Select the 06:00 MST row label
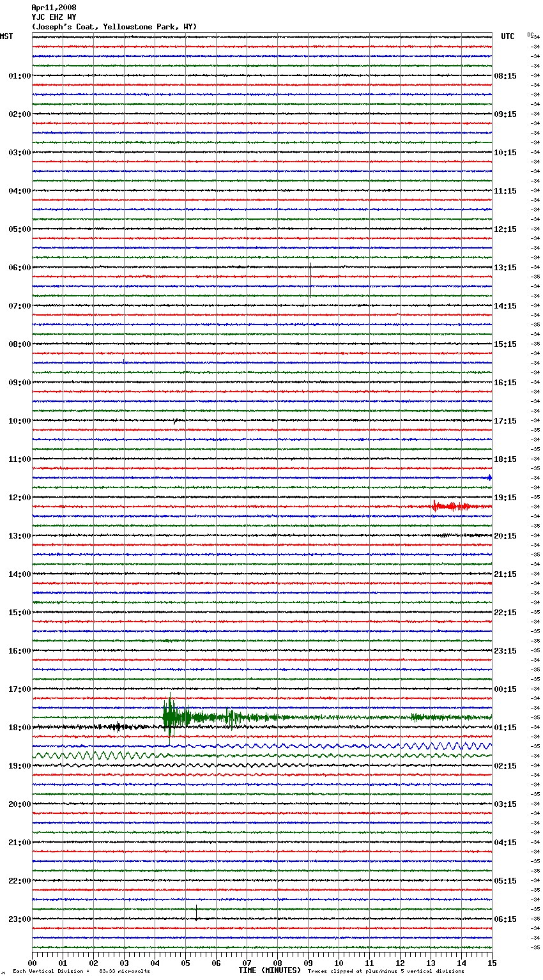The width and height of the screenshot is (543, 980). tap(20, 268)
